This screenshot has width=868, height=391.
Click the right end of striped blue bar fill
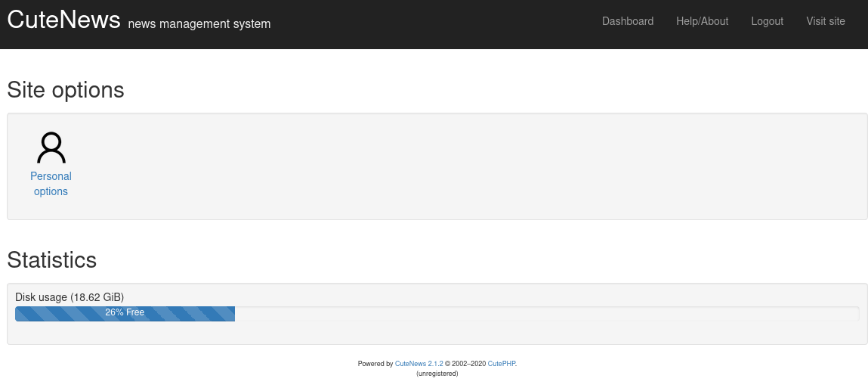(229, 314)
